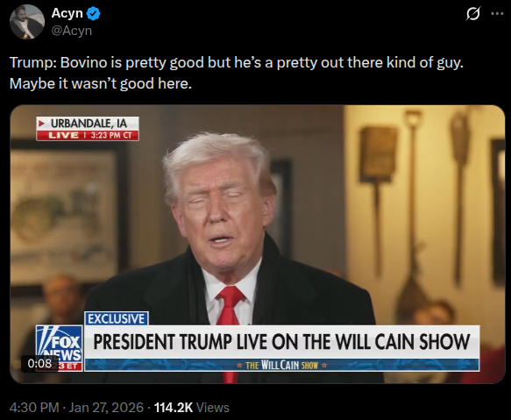Click the red LIVE 3:23 PM CT label
Viewport: 511px width, 420px height.
(x=88, y=135)
